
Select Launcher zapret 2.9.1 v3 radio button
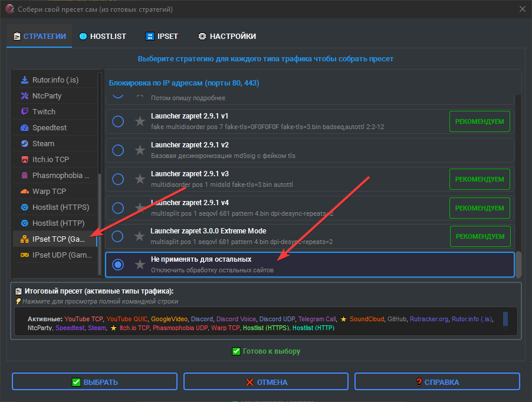coord(118,179)
